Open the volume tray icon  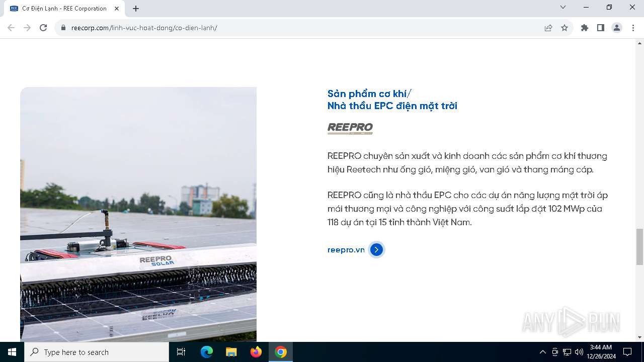point(579,352)
